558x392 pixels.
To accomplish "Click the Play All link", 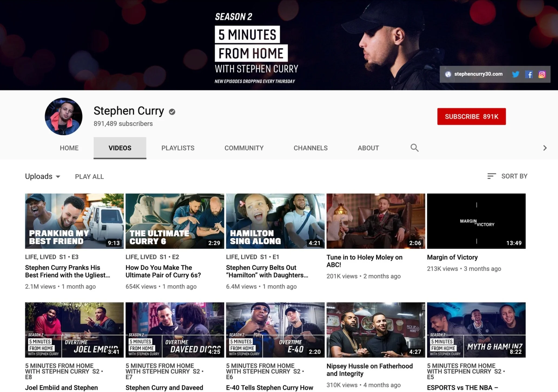I will [x=89, y=177].
